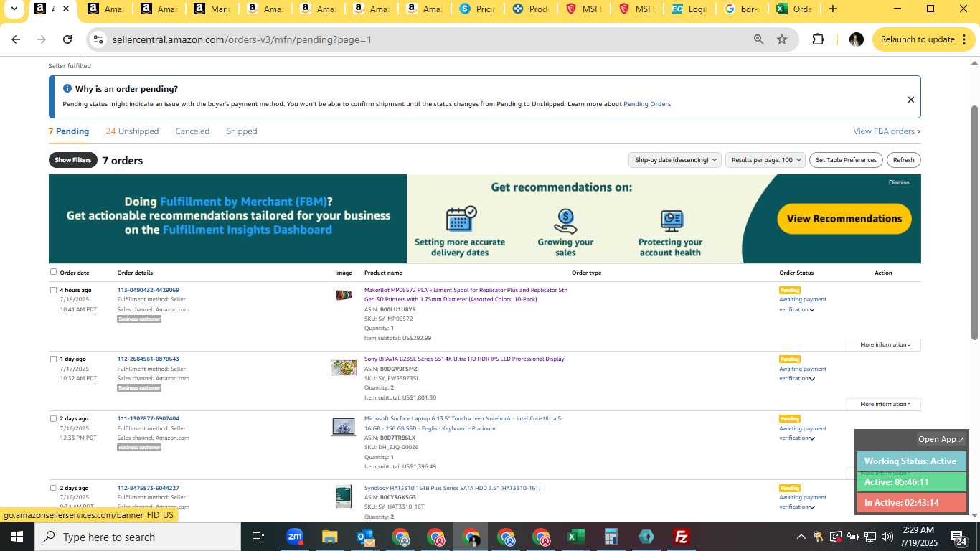This screenshot has height=551, width=980.
Task: Select checkbox for order 111-1302877-6907404
Action: pos(53,418)
